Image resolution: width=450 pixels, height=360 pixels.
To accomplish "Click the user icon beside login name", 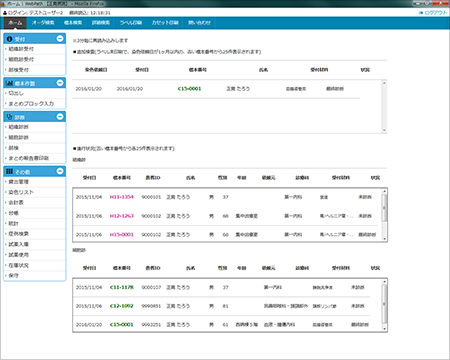I will [x=5, y=13].
